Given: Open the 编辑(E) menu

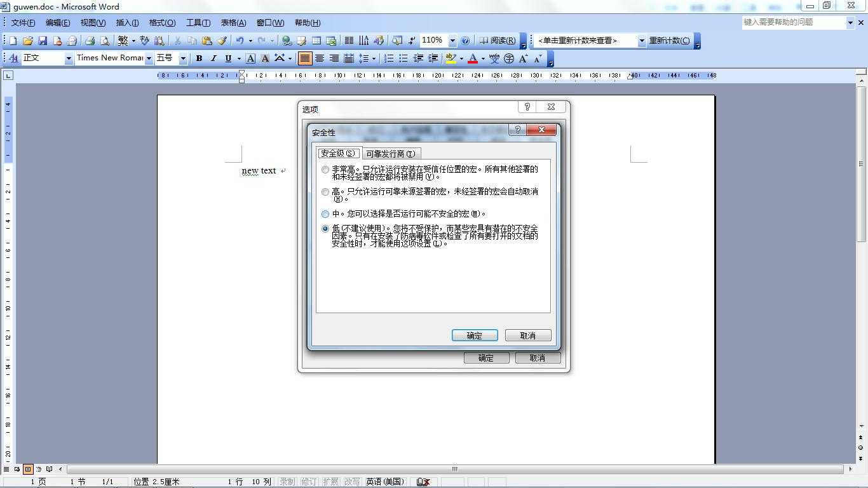Looking at the screenshot, I should point(58,23).
